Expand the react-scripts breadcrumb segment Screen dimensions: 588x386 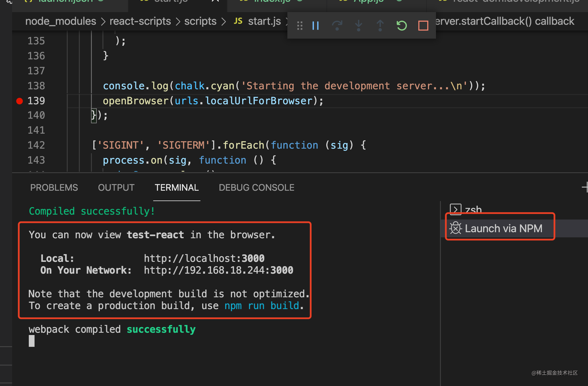140,21
